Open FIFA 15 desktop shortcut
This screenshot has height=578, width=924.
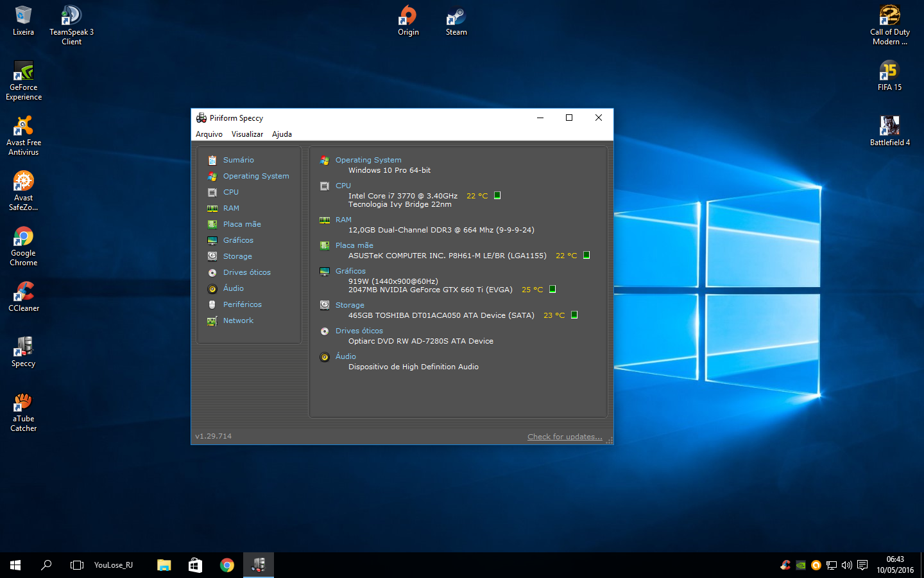click(x=889, y=76)
